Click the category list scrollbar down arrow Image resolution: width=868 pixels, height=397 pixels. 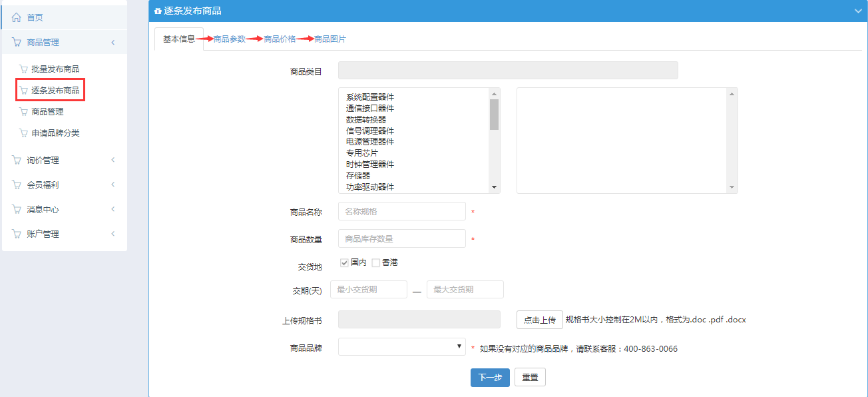[494, 188]
